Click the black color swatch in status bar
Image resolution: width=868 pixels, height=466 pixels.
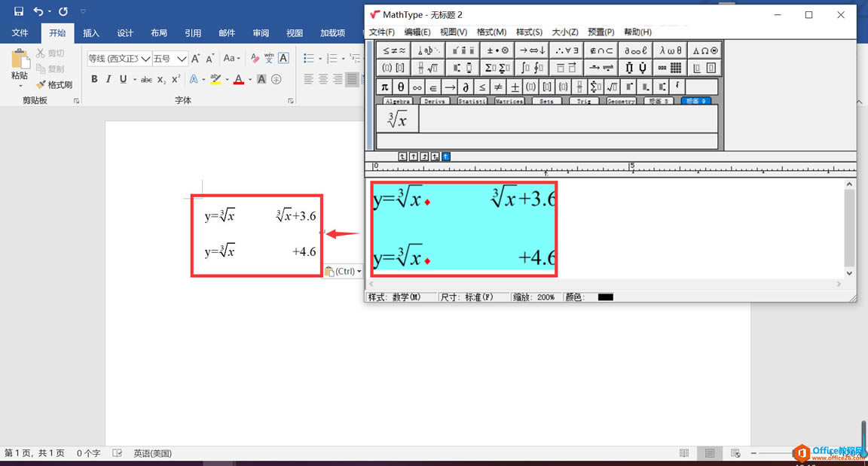(605, 297)
